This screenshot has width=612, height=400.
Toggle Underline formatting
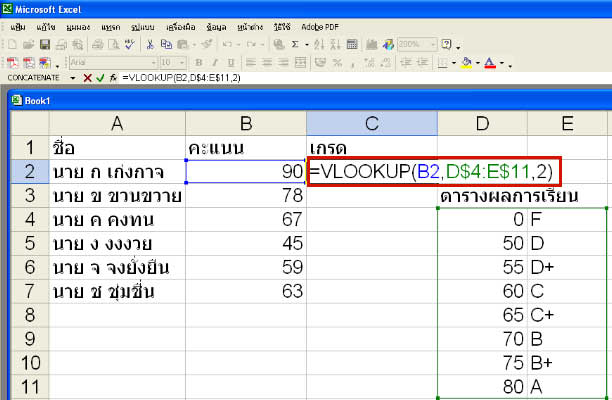pyautogui.click(x=228, y=62)
